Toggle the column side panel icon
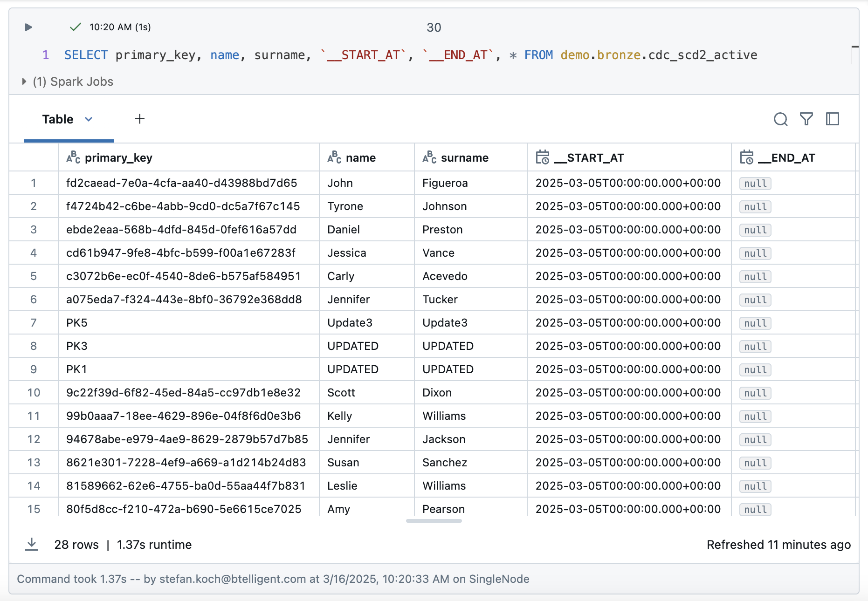 click(x=833, y=119)
